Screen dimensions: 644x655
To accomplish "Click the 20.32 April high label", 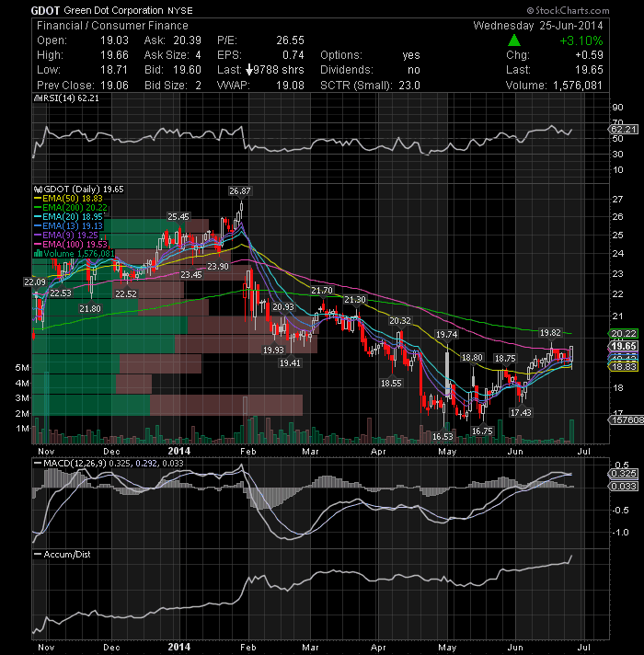I will click(400, 321).
